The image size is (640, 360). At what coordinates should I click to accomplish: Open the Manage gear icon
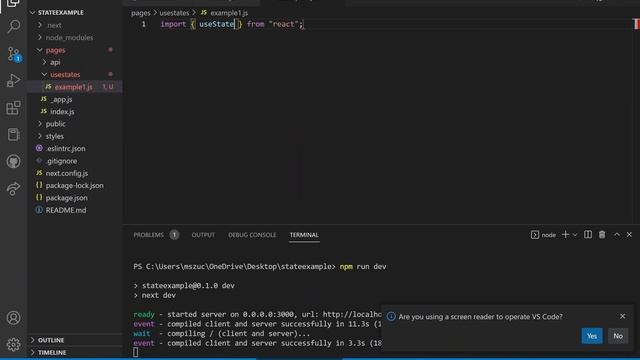pos(13,344)
